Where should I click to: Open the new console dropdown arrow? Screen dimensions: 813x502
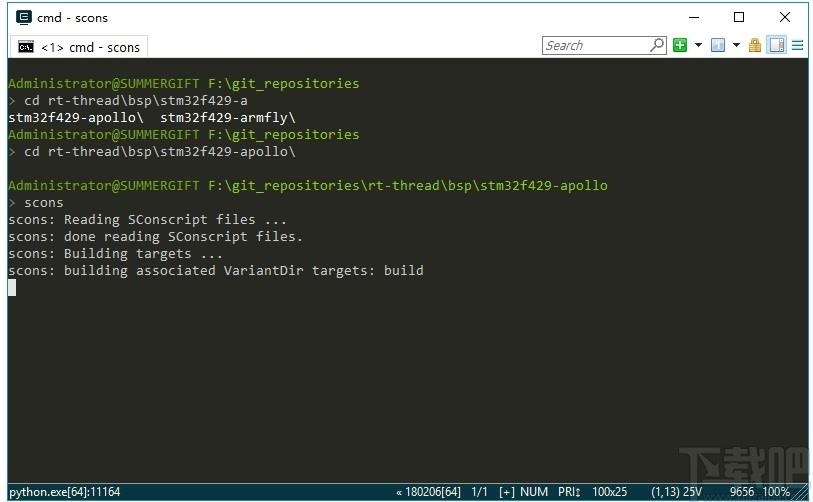[x=698, y=46]
